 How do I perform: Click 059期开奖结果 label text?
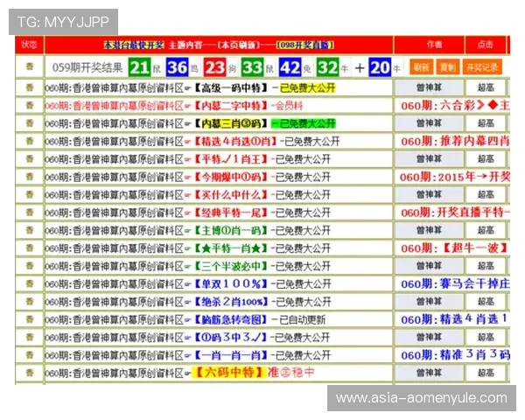point(87,67)
